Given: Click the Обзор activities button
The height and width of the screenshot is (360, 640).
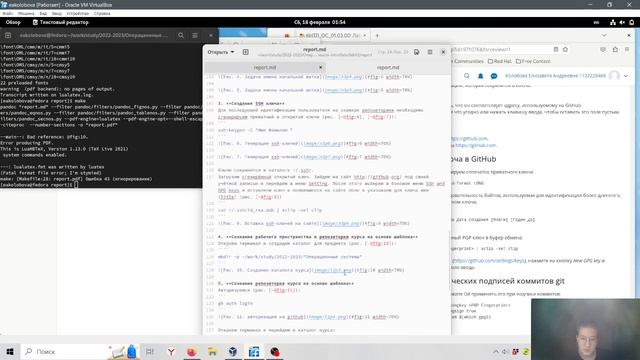Looking at the screenshot, I should point(13,22).
